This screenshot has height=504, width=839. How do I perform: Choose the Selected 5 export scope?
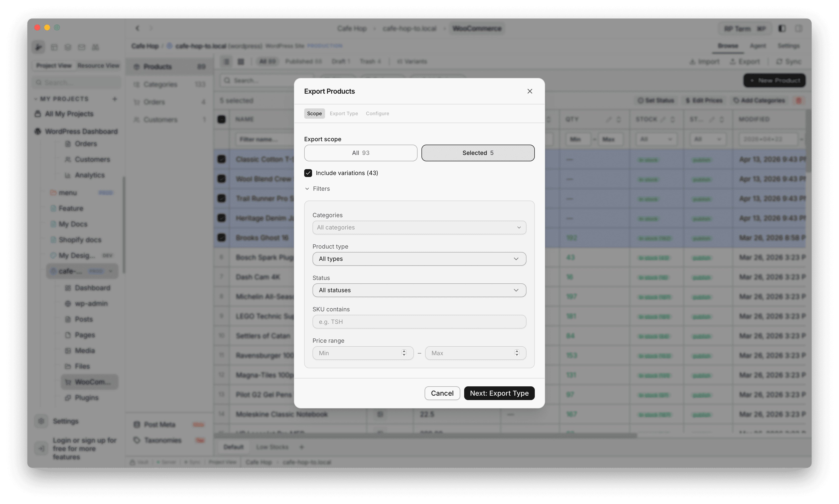click(477, 153)
